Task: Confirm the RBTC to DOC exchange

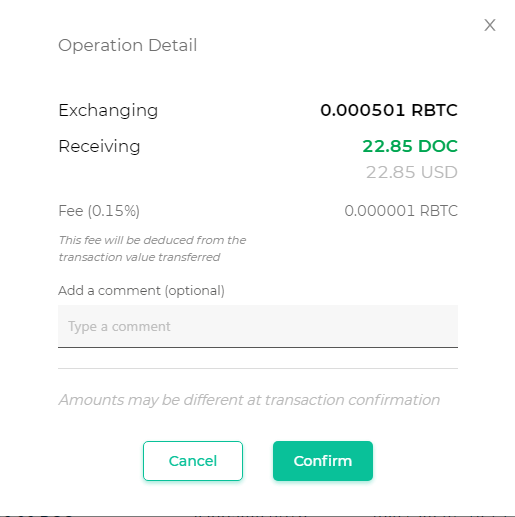Action: point(323,461)
